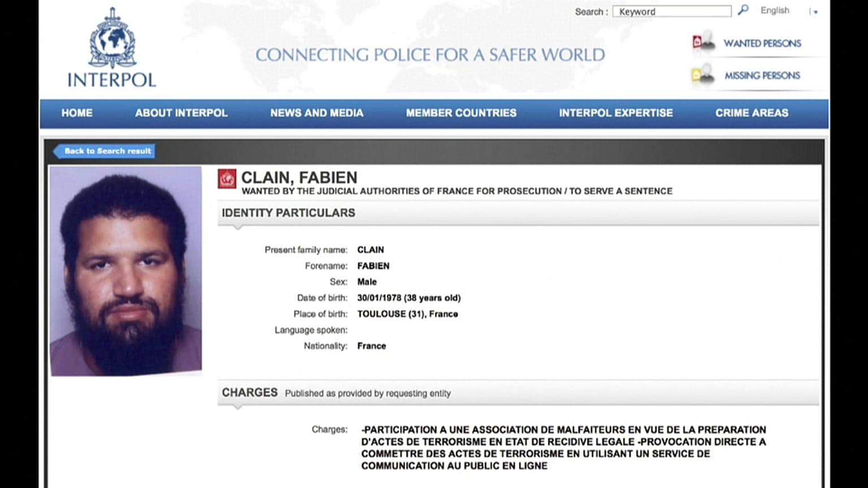
Task: Click the 'Language spoken:' label
Action: pyautogui.click(x=311, y=330)
